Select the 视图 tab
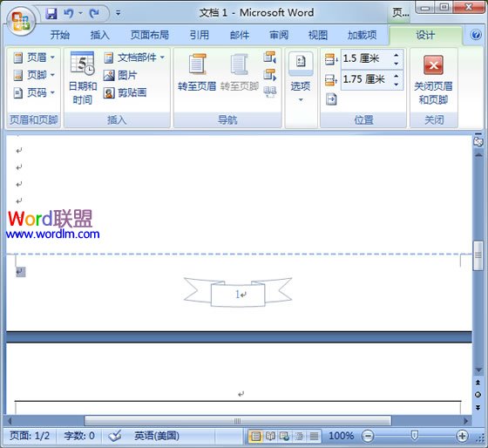This screenshot has width=488, height=448. (318, 35)
